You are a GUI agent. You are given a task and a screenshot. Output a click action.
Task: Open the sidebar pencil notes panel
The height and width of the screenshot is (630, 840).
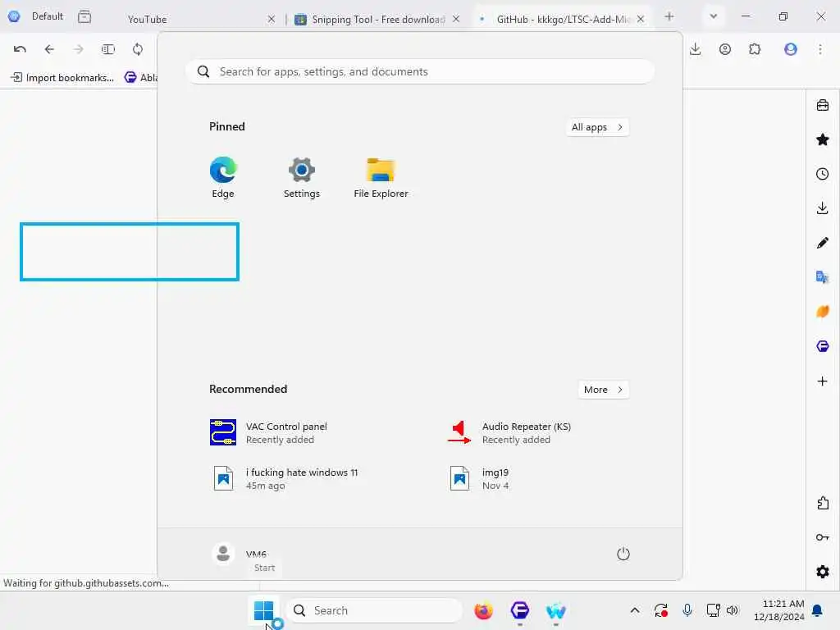pyautogui.click(x=822, y=243)
